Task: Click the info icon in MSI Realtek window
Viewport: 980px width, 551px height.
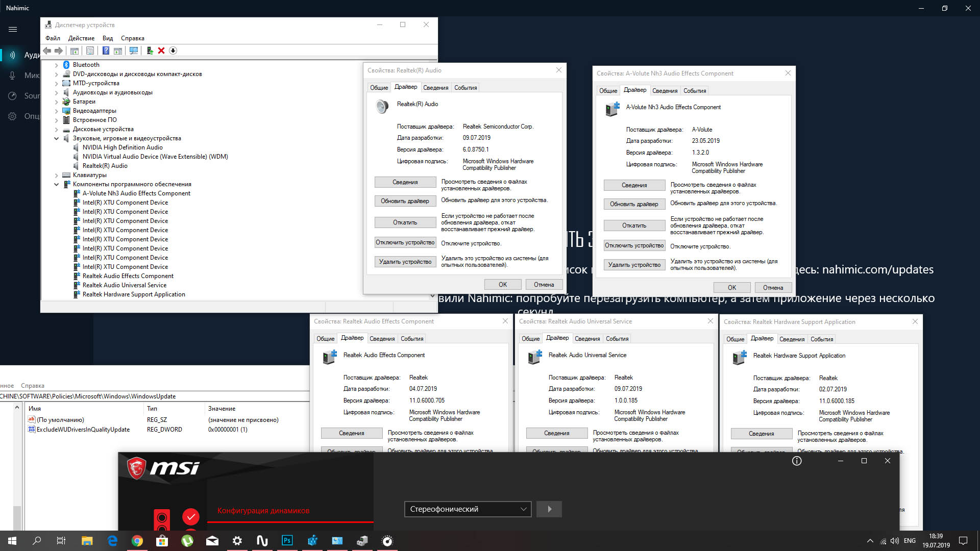Action: (797, 461)
